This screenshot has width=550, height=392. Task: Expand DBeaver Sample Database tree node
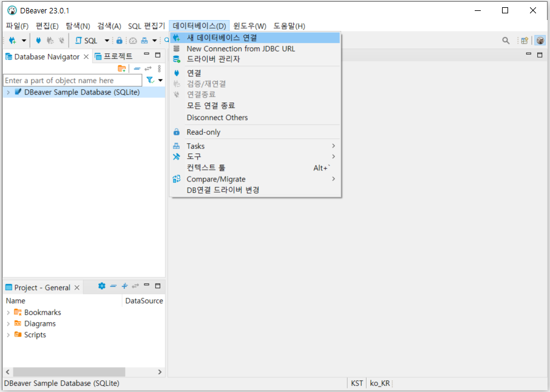pyautogui.click(x=8, y=92)
